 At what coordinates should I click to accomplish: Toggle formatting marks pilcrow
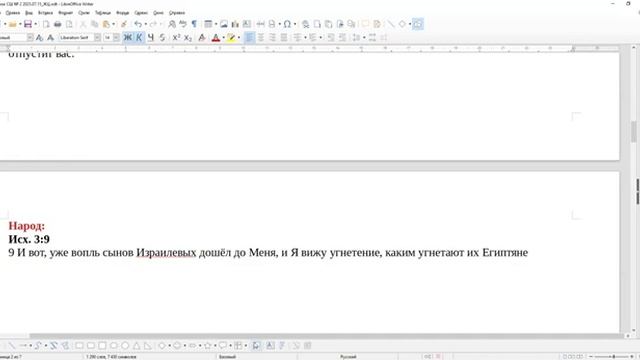click(194, 24)
